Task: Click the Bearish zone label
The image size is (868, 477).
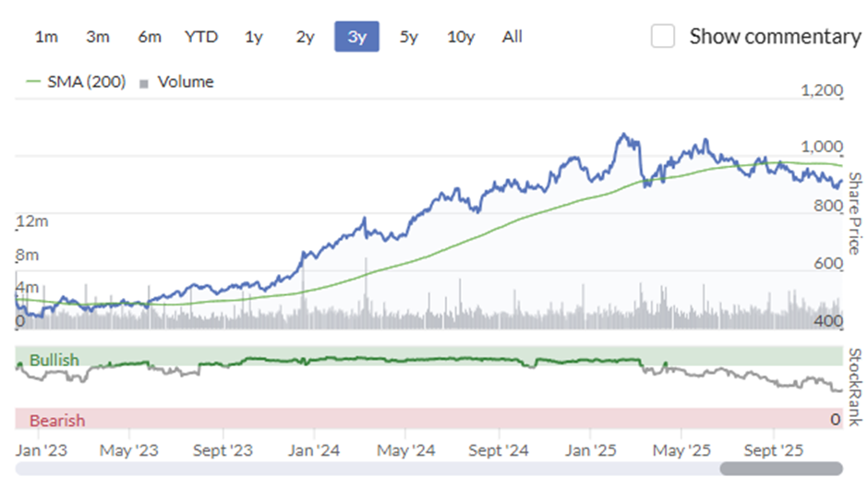Action: click(x=57, y=421)
